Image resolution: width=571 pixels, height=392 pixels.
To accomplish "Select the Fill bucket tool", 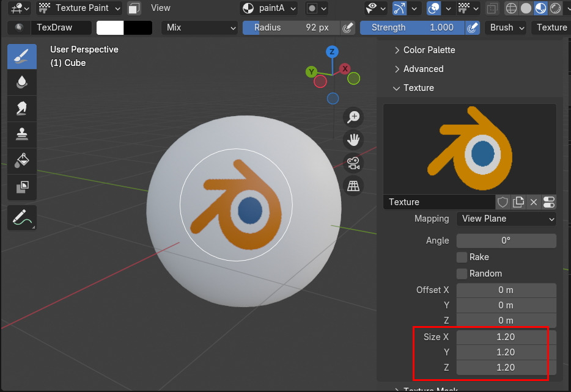I will click(22, 161).
